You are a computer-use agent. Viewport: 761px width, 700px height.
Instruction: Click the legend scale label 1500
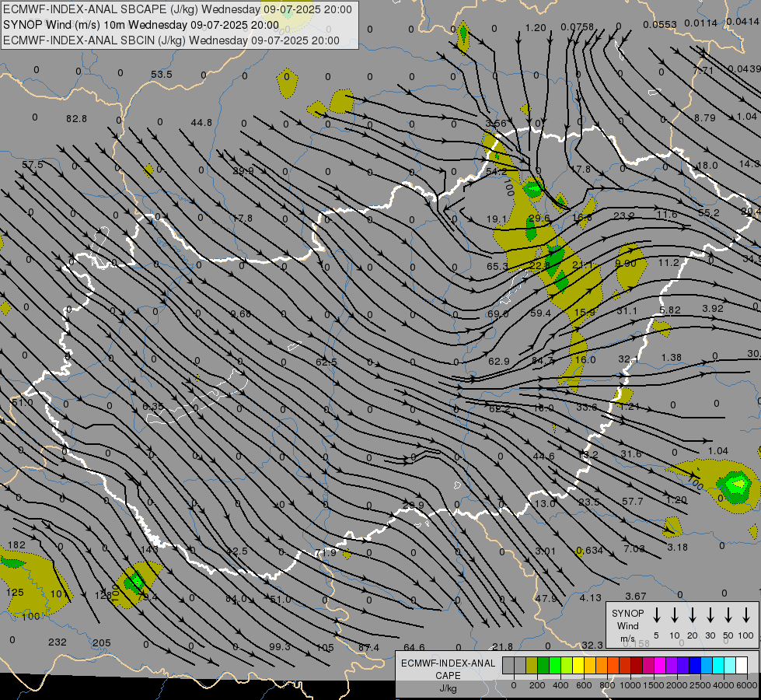[x=653, y=685]
